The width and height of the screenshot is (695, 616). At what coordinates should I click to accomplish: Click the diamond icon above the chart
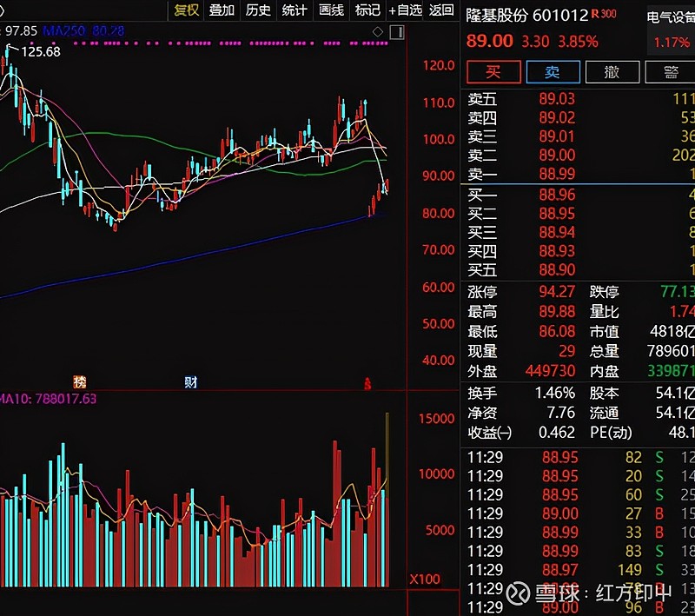378,32
